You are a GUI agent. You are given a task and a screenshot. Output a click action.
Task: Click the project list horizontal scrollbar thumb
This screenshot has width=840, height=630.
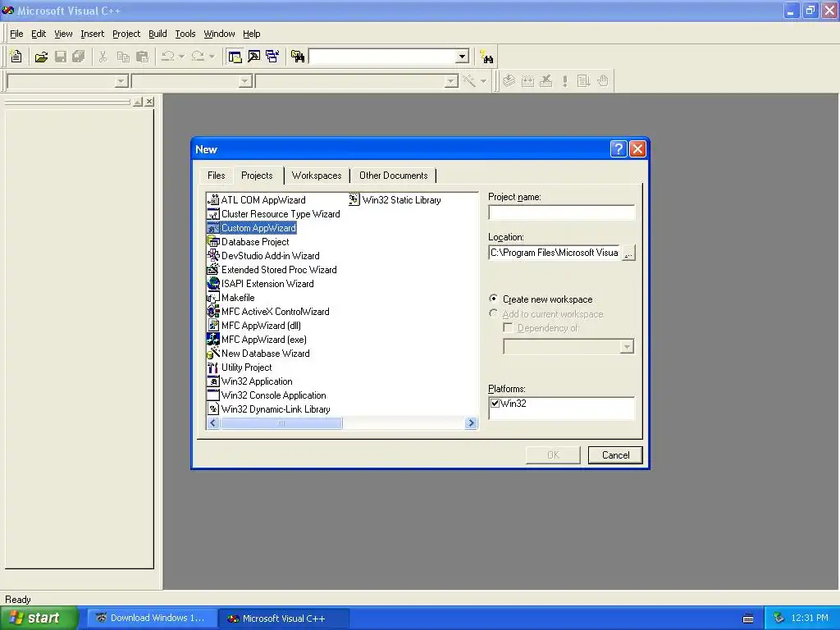tap(281, 423)
